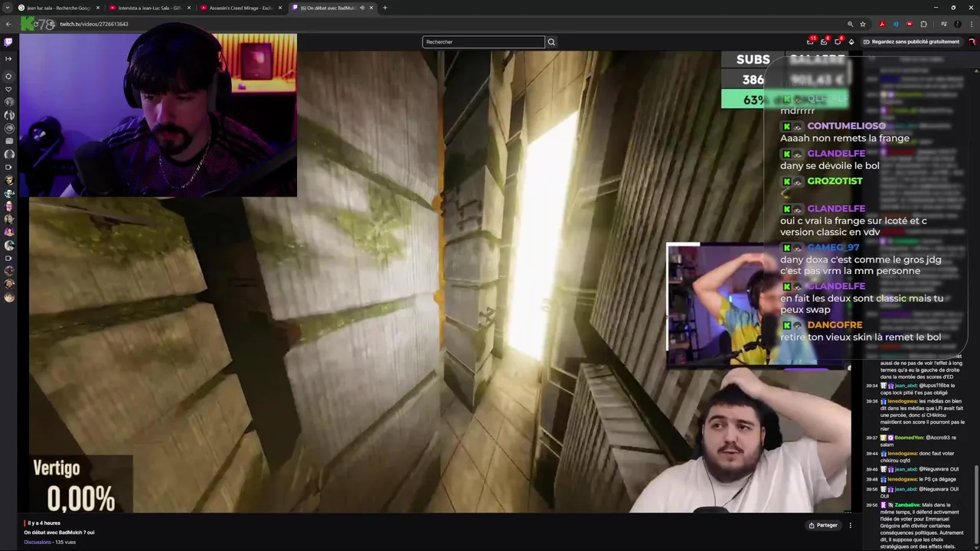
Task: Click Regardez sans publicité gratuitement
Action: coord(910,41)
